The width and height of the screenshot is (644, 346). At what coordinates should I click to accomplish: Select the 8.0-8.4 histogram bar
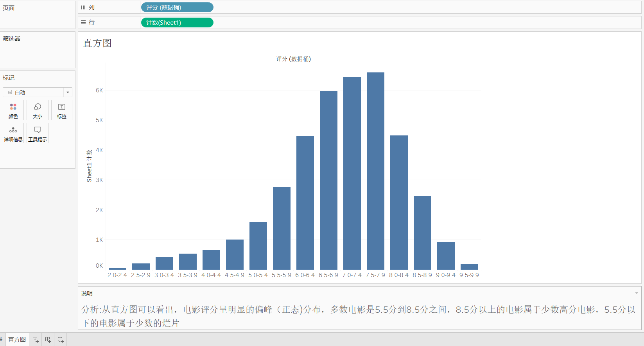pos(399,202)
